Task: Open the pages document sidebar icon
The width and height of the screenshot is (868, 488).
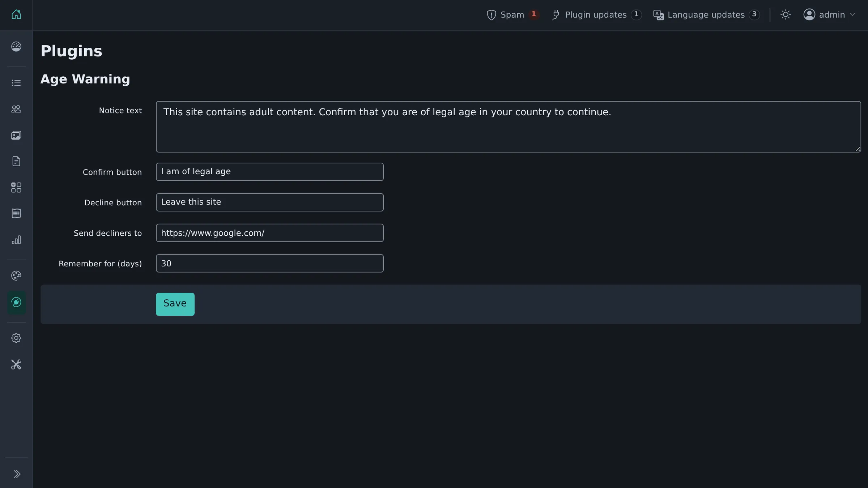Action: [x=16, y=161]
